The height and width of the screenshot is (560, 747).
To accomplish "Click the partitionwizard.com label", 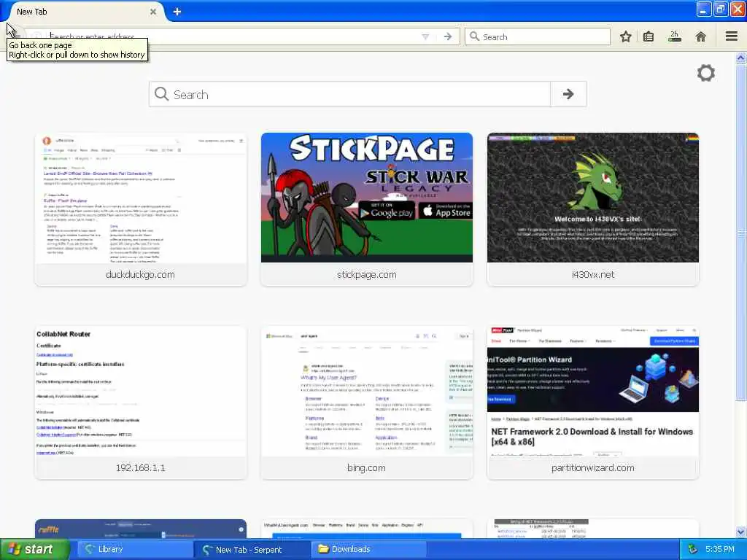I will click(593, 468).
